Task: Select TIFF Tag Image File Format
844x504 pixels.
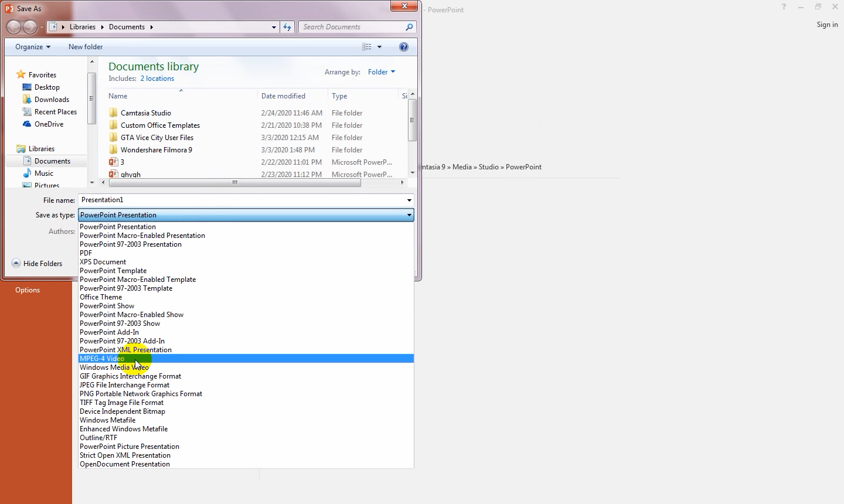Action: pyautogui.click(x=246, y=403)
